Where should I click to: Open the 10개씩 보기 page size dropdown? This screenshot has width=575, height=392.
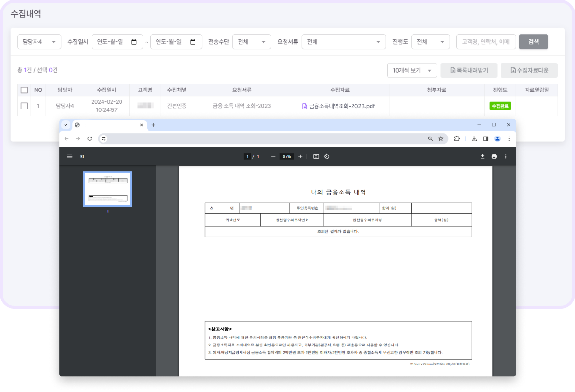coord(412,70)
